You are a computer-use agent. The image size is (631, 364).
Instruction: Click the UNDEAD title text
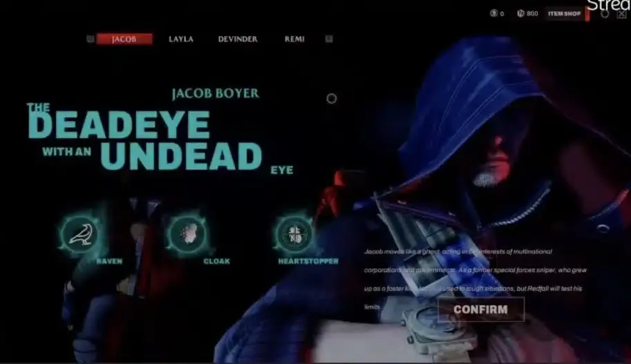click(181, 156)
